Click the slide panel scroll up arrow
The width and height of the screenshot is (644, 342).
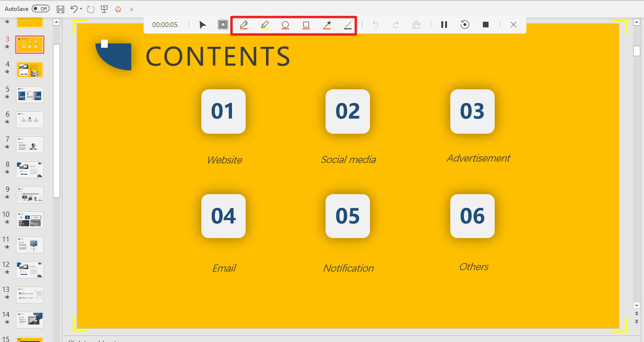56,22
